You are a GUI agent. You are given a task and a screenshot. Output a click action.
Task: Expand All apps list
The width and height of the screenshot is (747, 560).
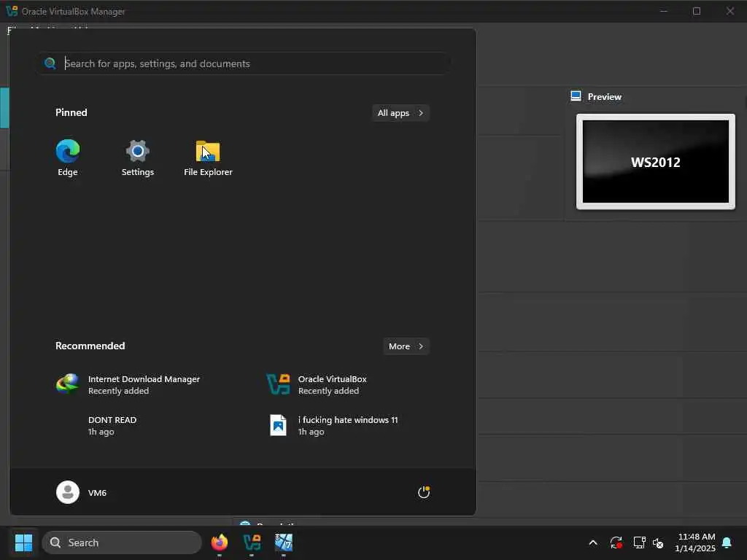pos(400,113)
